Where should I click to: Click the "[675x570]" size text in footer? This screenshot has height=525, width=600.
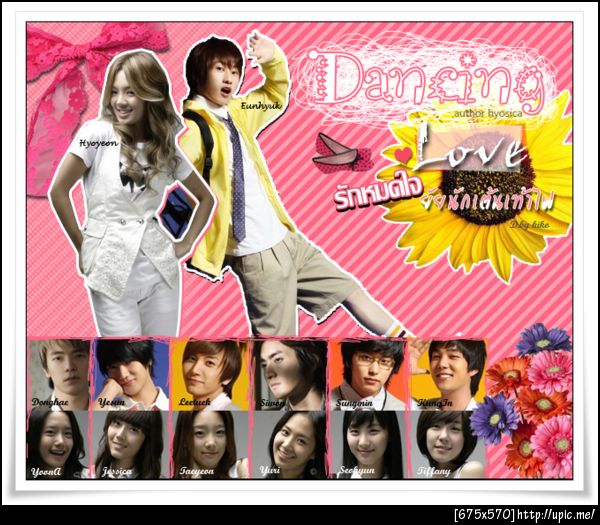point(484,515)
